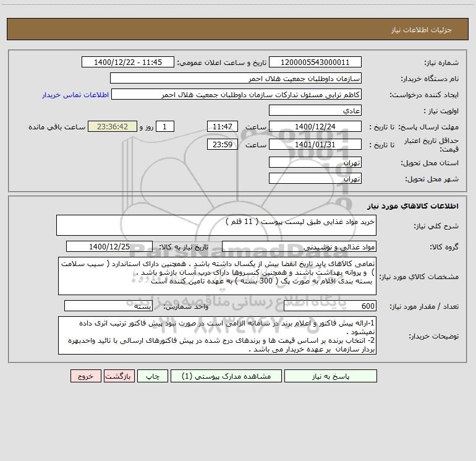This screenshot has width=476, height=461.
Task: Click the goods group field مواد غذائی و نوشیدنی
Action: [299, 246]
